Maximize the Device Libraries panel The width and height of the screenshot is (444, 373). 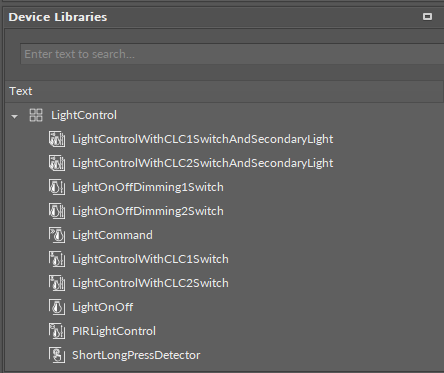tap(427, 16)
